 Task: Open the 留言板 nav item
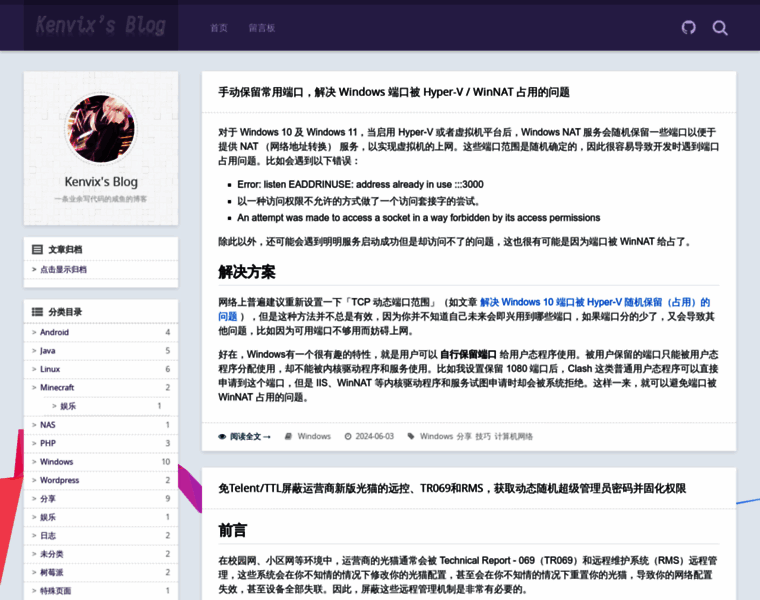(262, 28)
